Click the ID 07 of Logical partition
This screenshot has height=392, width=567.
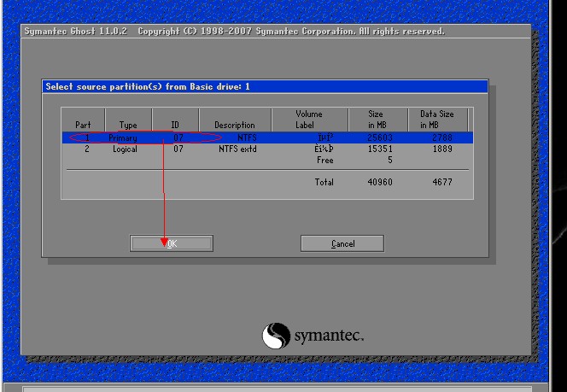click(178, 149)
